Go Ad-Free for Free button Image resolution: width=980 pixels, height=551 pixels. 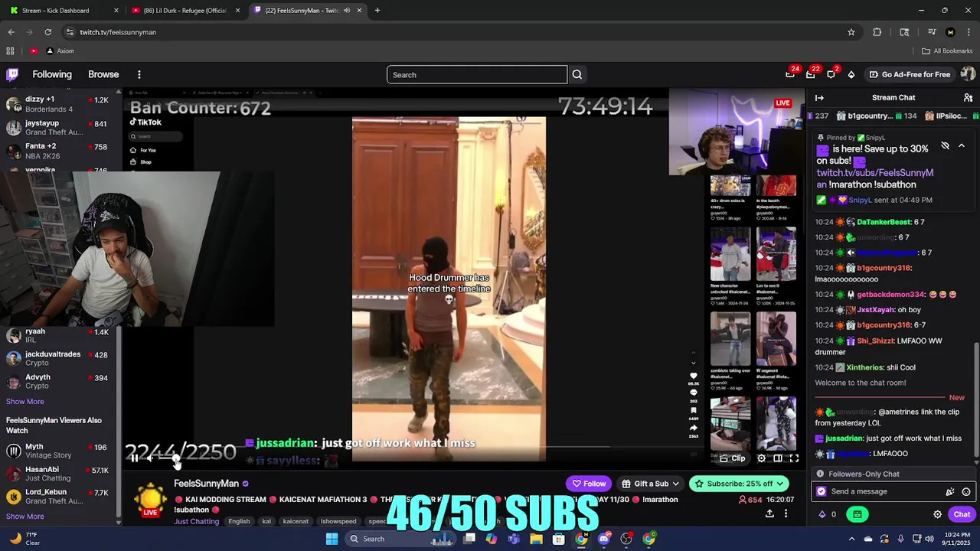[x=909, y=74]
